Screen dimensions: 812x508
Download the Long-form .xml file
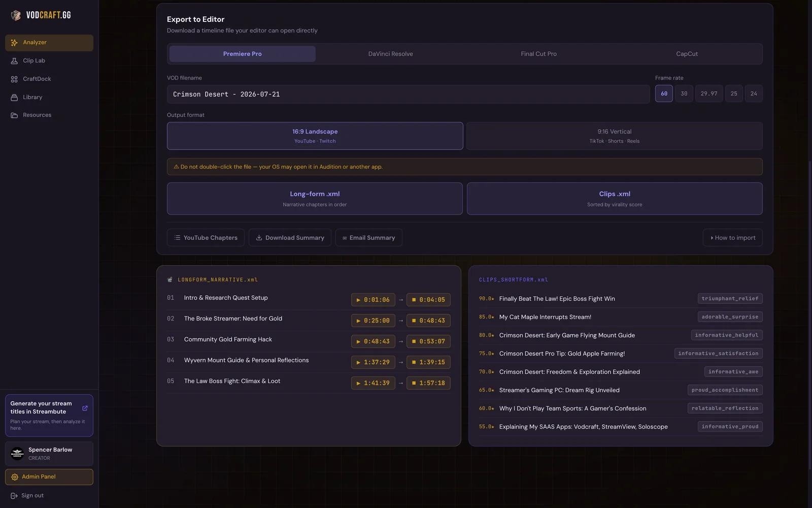click(x=315, y=199)
